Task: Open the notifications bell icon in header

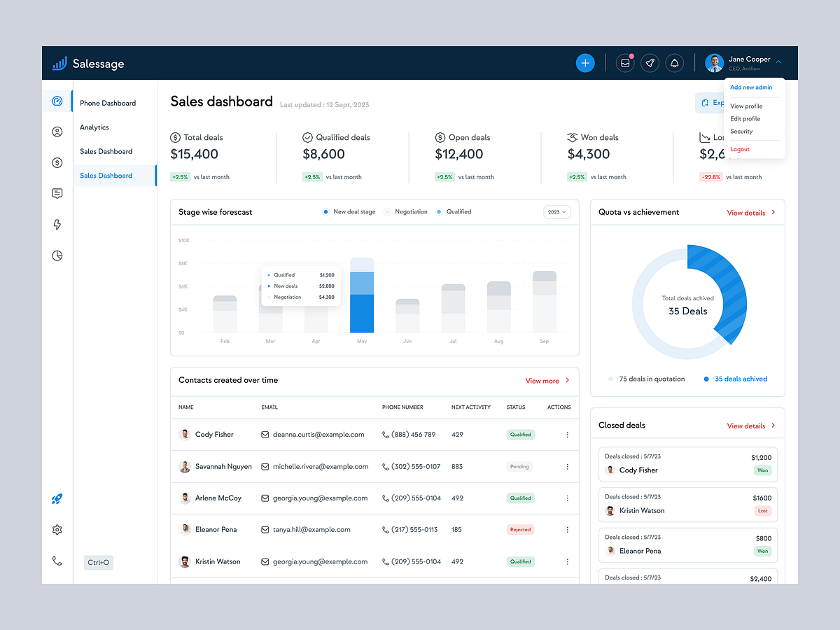Action: (x=674, y=62)
